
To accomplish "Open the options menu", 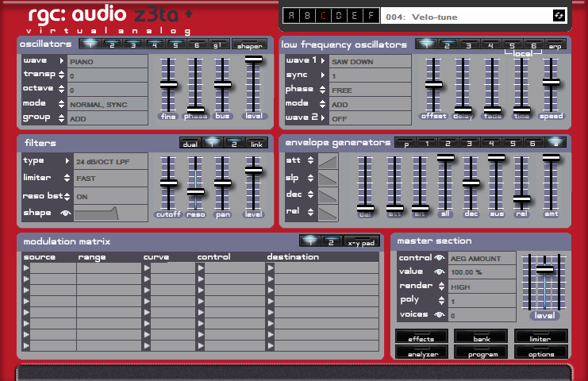I will [x=541, y=352].
